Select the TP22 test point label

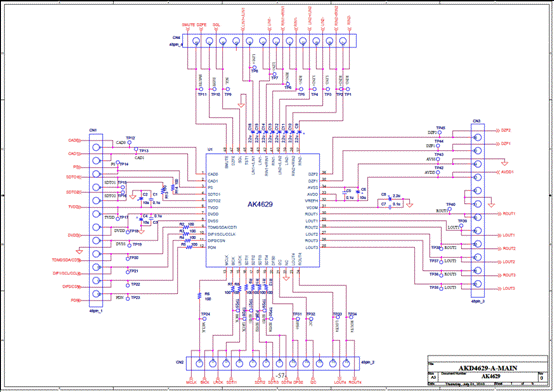pos(136,285)
